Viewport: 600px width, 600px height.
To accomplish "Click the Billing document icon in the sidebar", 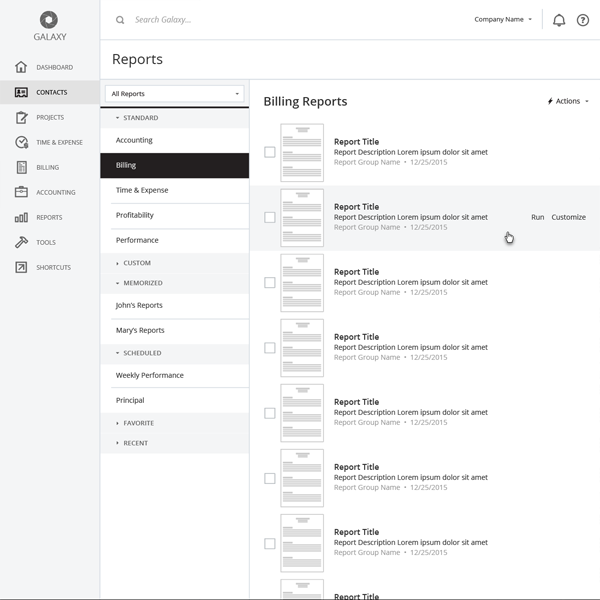I will (22, 167).
